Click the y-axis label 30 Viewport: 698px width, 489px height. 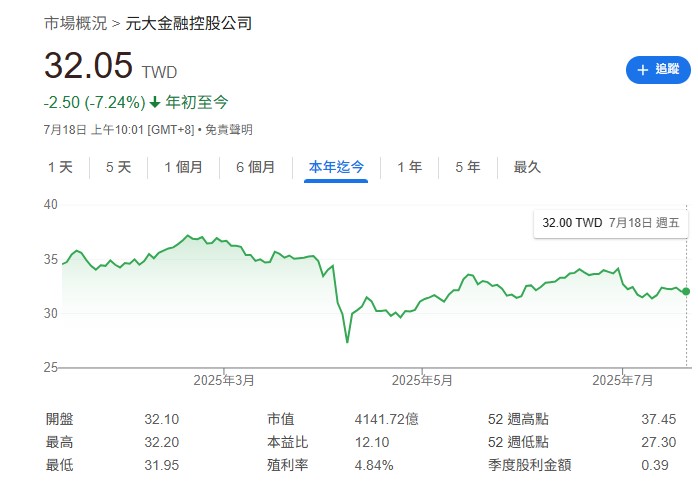pos(51,314)
